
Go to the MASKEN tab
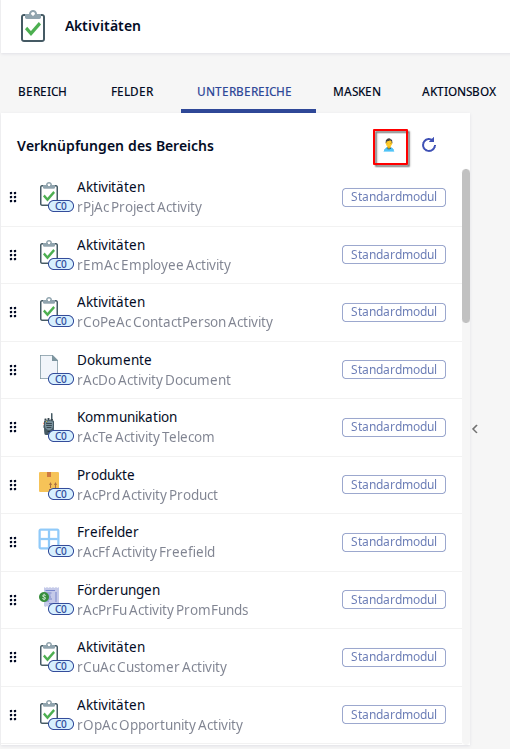click(357, 92)
